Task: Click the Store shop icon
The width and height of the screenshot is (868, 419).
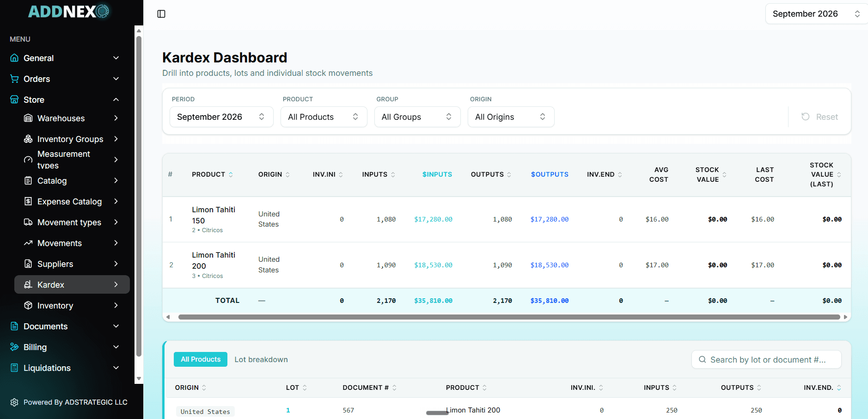Action: [x=14, y=99]
